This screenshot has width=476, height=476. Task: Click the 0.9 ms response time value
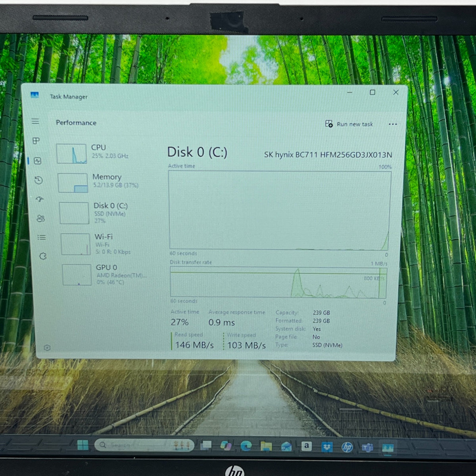(x=222, y=322)
